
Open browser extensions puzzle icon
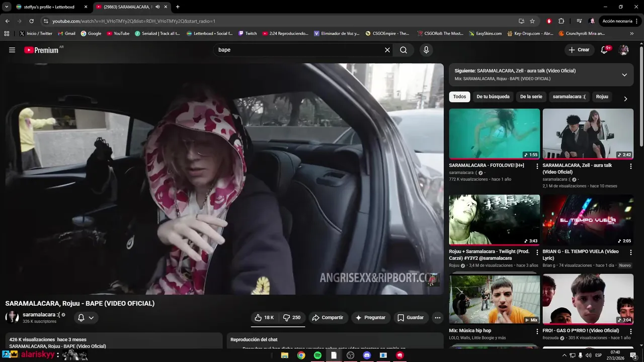point(561,21)
